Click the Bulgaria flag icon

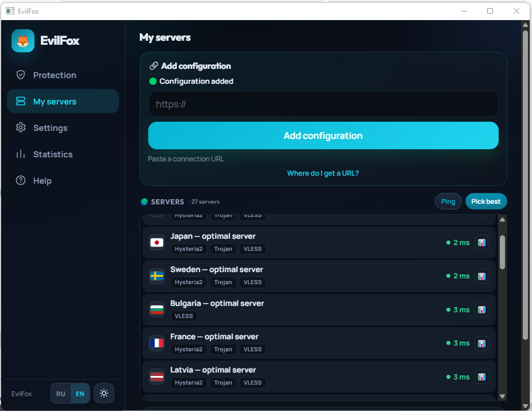coord(157,309)
